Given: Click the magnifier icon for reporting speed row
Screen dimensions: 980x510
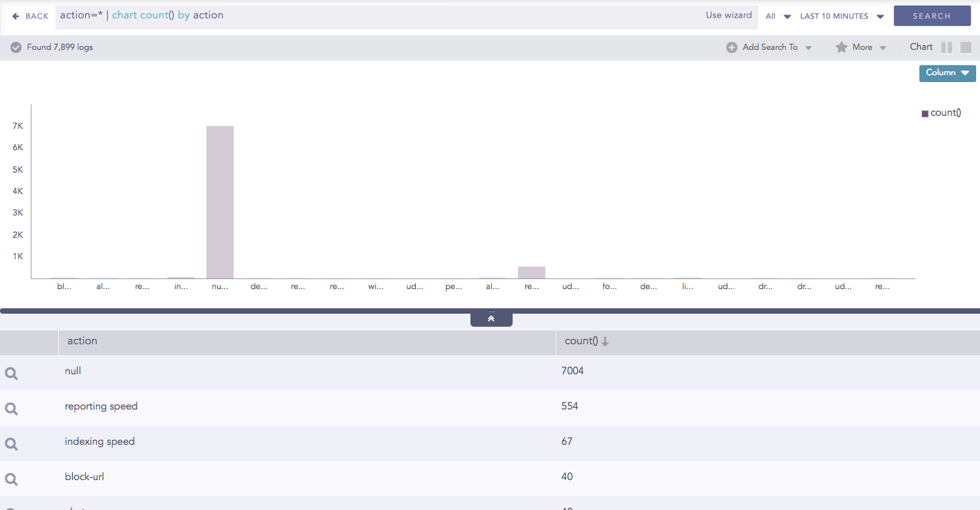Looking at the screenshot, I should coord(12,409).
